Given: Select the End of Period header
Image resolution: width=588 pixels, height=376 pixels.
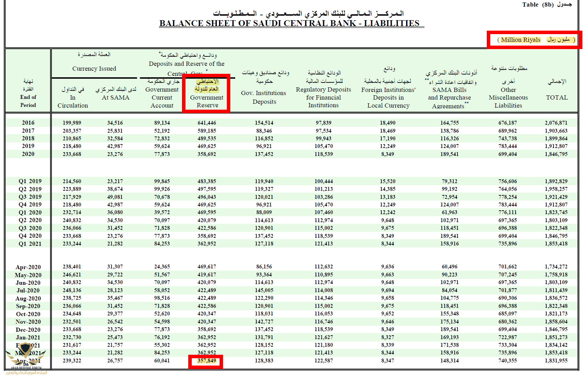Looking at the screenshot, I should (x=28, y=101).
